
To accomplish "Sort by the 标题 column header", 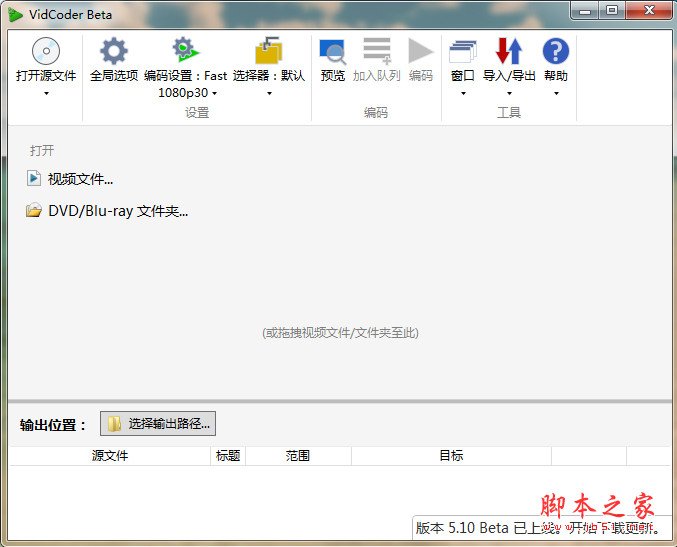I will (x=228, y=455).
